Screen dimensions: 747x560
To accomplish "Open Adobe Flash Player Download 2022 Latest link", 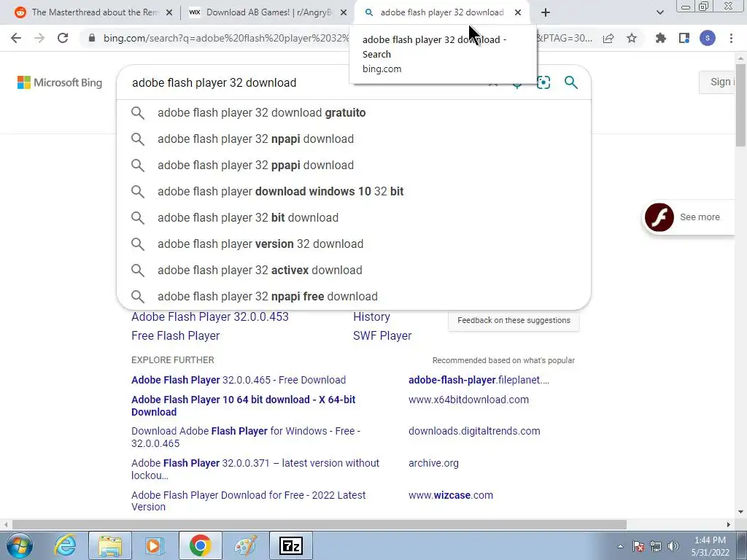I will point(249,501).
